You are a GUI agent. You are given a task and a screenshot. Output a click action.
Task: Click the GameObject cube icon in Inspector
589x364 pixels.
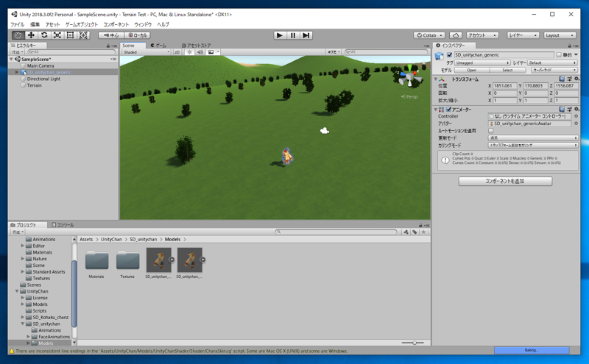pyautogui.click(x=439, y=56)
